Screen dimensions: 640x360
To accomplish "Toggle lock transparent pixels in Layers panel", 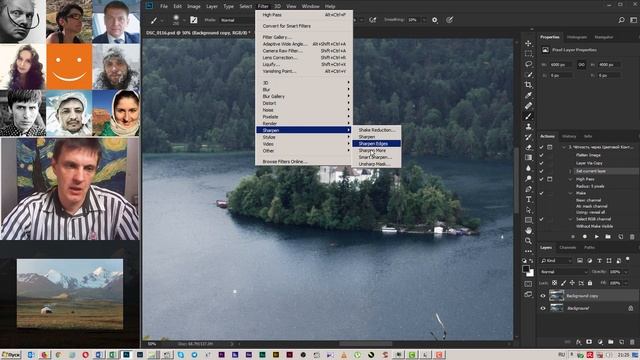I will (x=554, y=283).
